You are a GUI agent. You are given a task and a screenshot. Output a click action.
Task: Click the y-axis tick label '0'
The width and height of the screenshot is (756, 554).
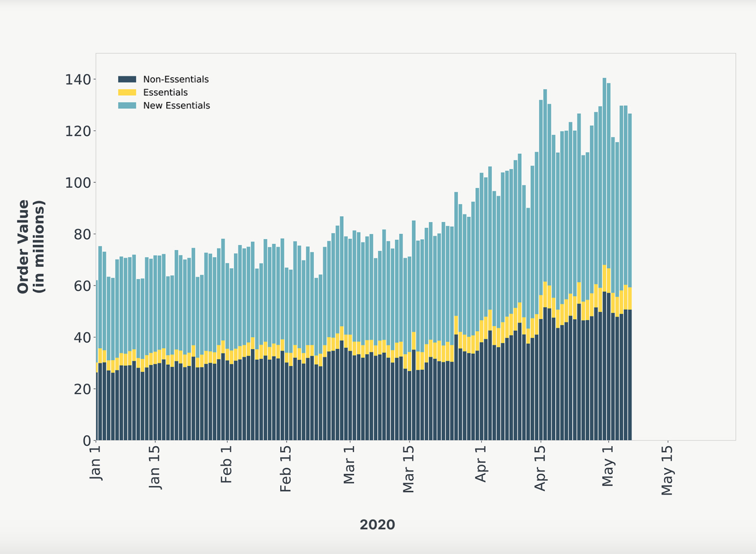tap(87, 441)
